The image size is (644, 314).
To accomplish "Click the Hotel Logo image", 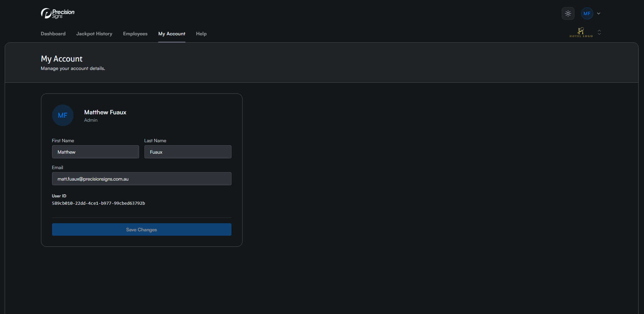I will click(581, 32).
